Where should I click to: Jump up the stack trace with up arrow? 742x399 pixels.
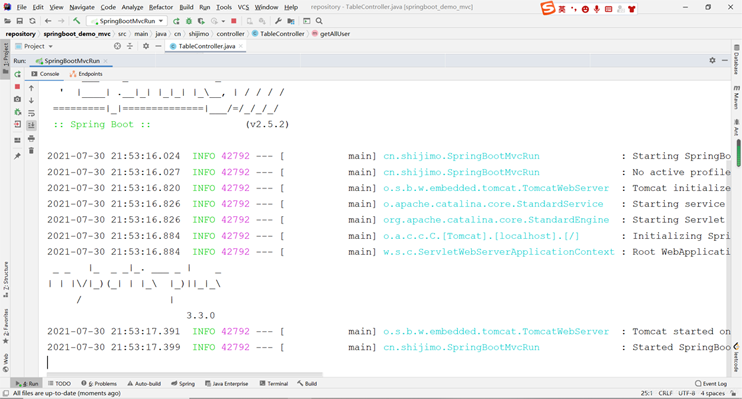point(31,88)
